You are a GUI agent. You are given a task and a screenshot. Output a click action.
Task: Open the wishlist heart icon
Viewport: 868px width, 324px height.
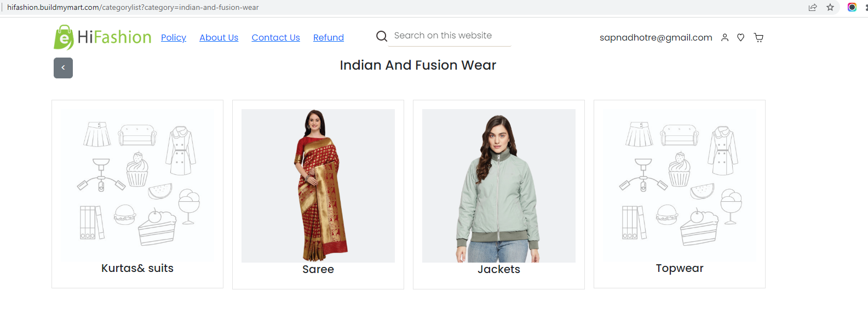[x=740, y=37]
